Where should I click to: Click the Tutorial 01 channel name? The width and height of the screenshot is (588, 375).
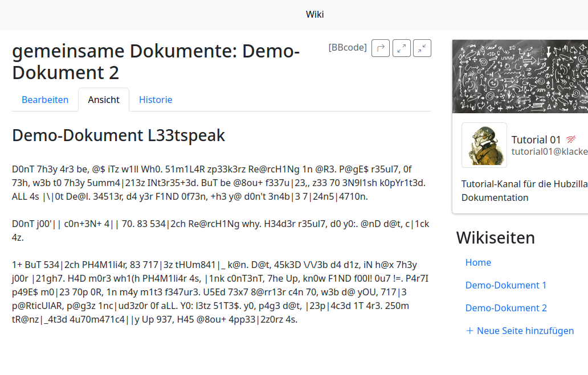pyautogui.click(x=536, y=139)
